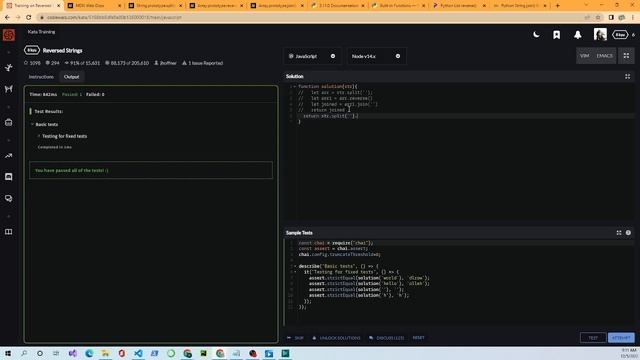This screenshot has width=640, height=360.
Task: Click the RESET button
Action: click(418, 338)
